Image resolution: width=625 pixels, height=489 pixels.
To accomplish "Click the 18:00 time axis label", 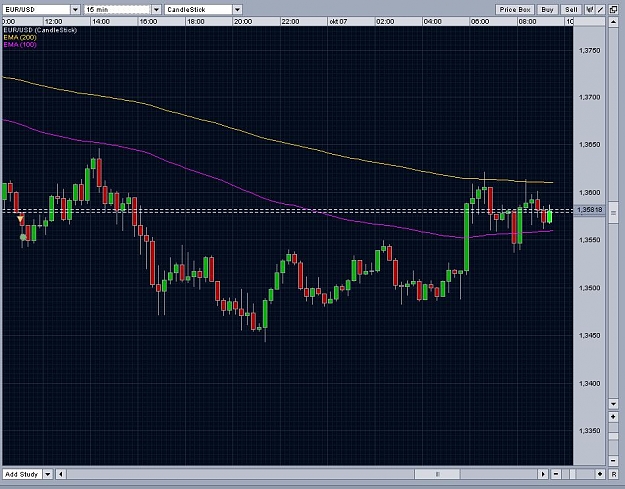I will pos(196,22).
